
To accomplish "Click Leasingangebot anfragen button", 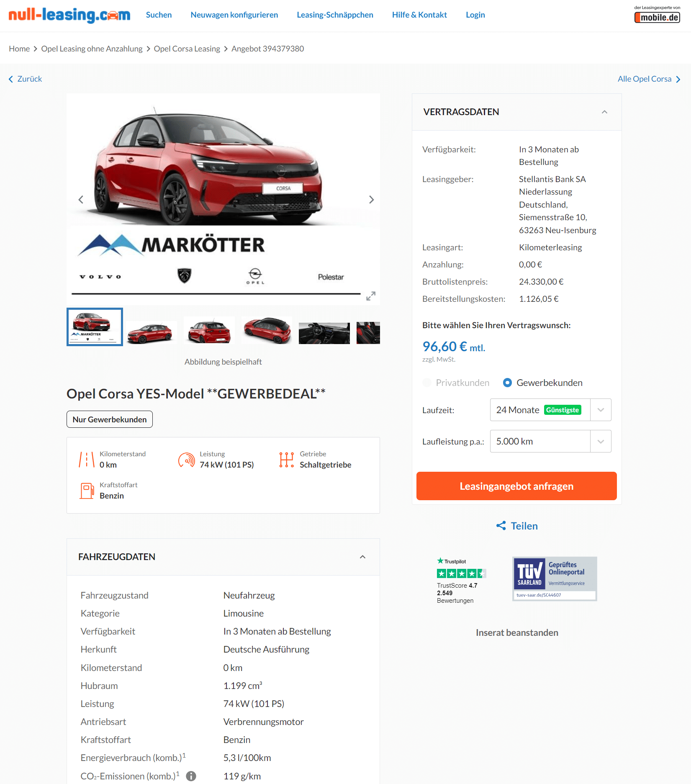I will 516,486.
